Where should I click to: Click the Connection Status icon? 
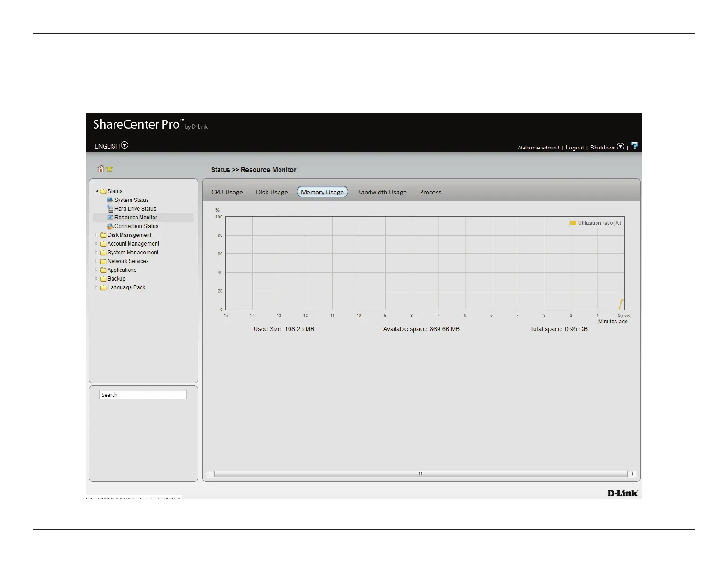[x=110, y=226]
